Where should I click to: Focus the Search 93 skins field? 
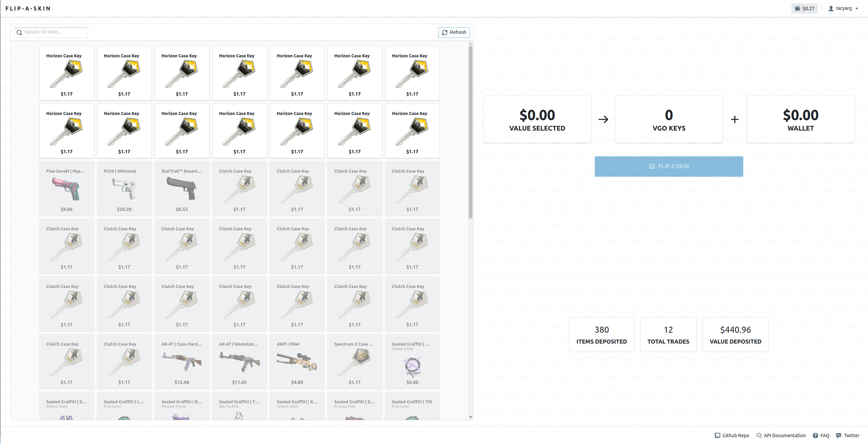[x=54, y=32]
